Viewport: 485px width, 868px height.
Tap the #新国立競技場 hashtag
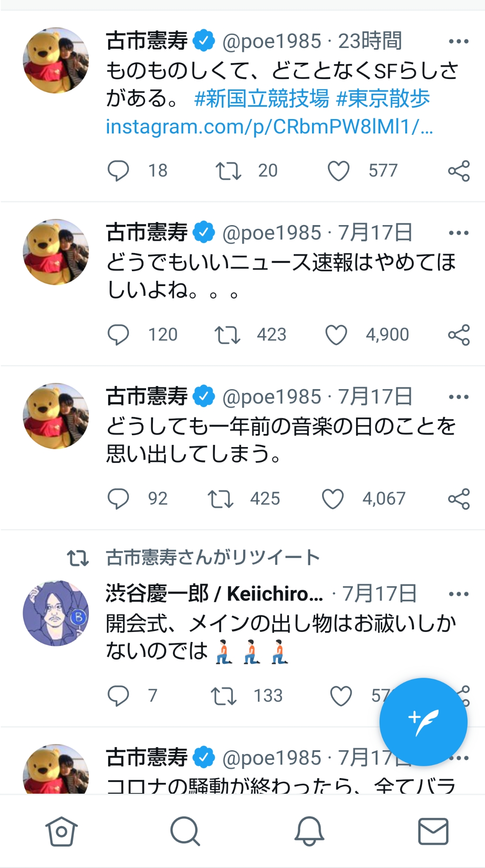point(261,99)
